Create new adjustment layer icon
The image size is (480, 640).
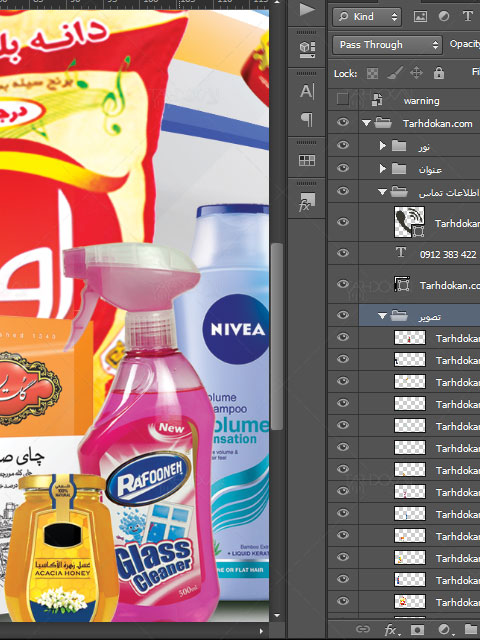coord(444,629)
